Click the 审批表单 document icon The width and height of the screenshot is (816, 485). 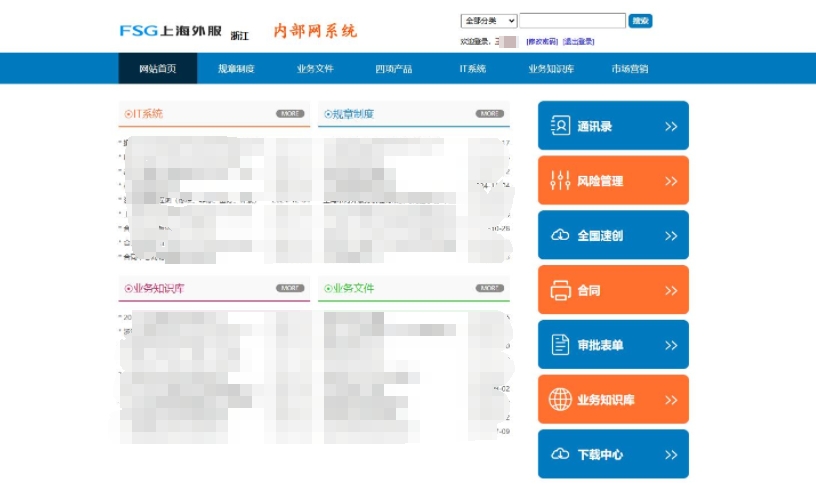click(x=560, y=345)
